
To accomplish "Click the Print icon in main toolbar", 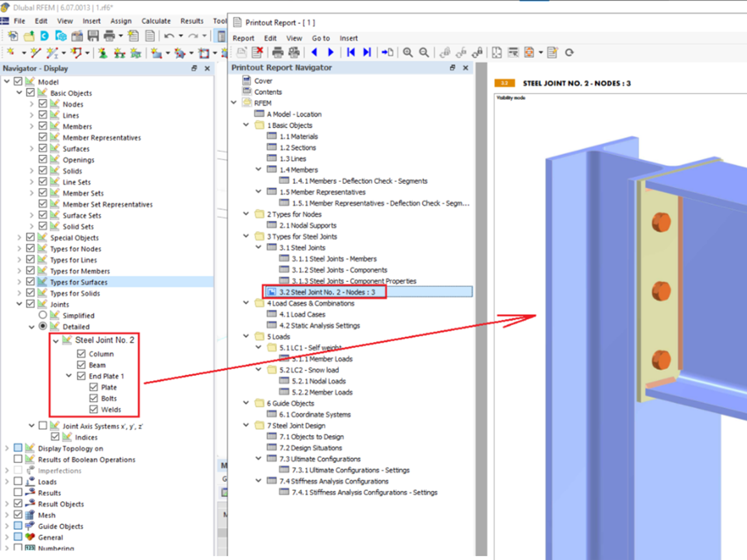I will click(x=109, y=35).
